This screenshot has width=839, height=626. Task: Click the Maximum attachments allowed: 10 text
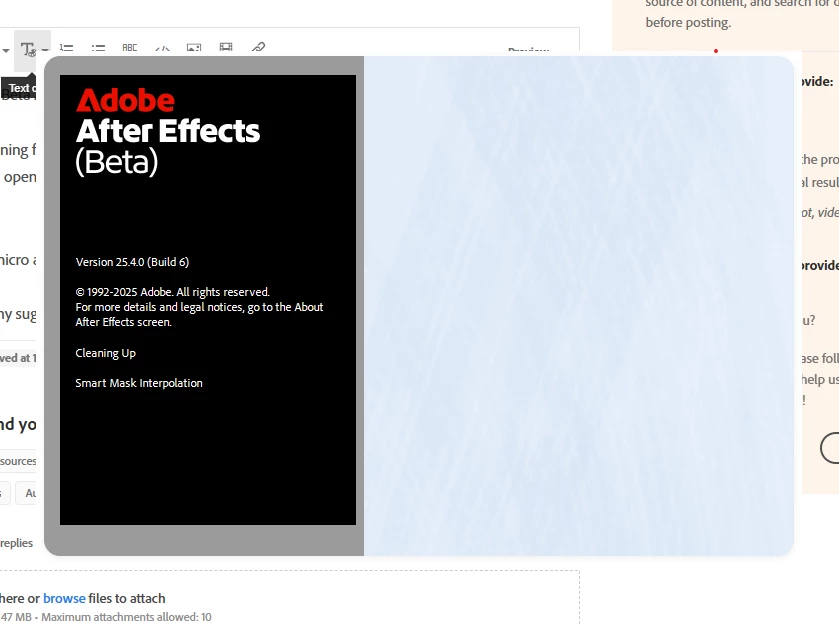[x=126, y=617]
